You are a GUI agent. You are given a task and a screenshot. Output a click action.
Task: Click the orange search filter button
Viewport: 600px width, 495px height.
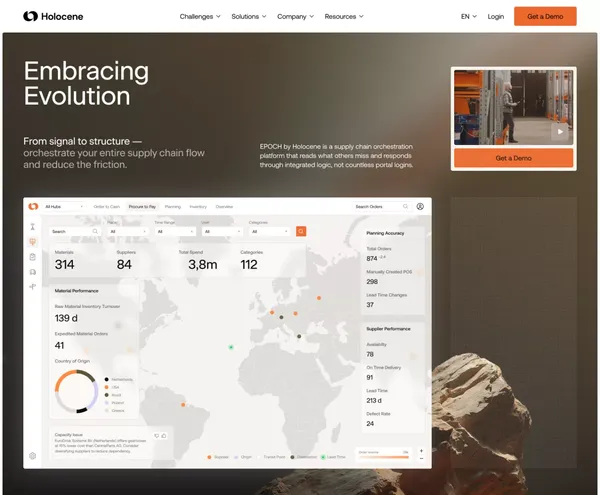pyautogui.click(x=301, y=231)
